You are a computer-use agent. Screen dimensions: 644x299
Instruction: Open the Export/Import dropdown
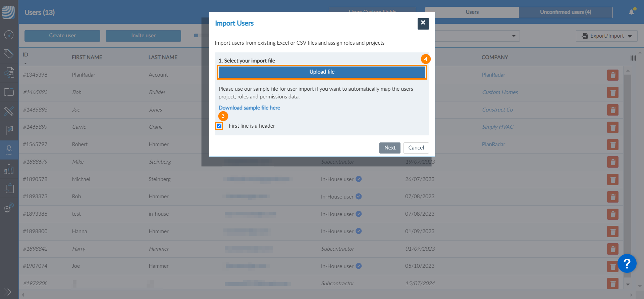tap(606, 36)
